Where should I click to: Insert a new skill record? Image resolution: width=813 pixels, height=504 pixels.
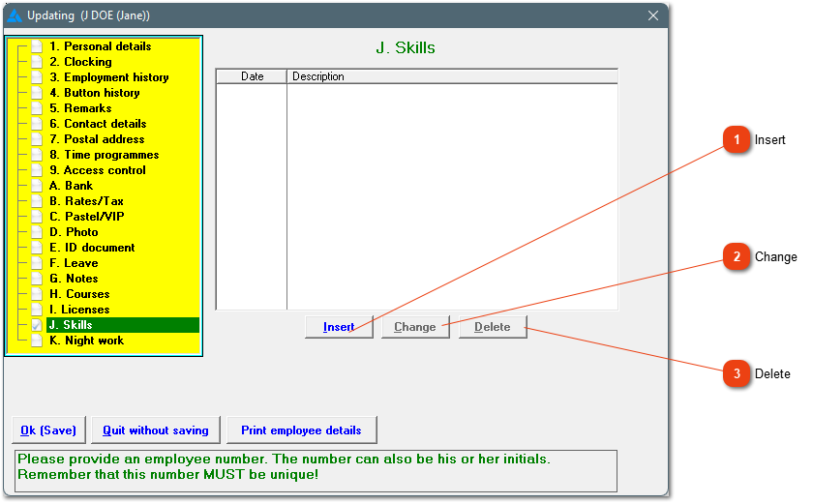[339, 327]
